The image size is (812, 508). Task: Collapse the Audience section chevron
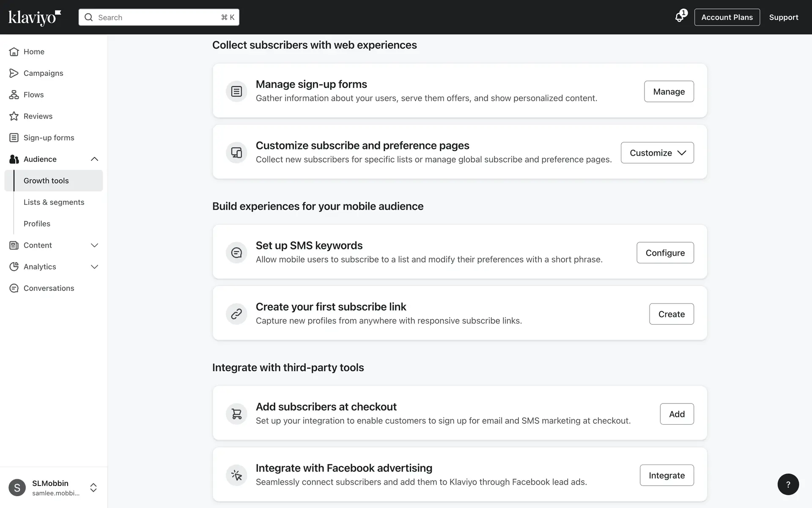pyautogui.click(x=94, y=159)
